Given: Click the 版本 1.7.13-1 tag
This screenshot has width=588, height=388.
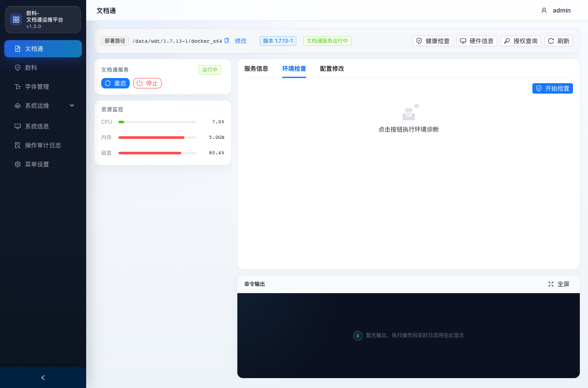Looking at the screenshot, I should [x=278, y=41].
